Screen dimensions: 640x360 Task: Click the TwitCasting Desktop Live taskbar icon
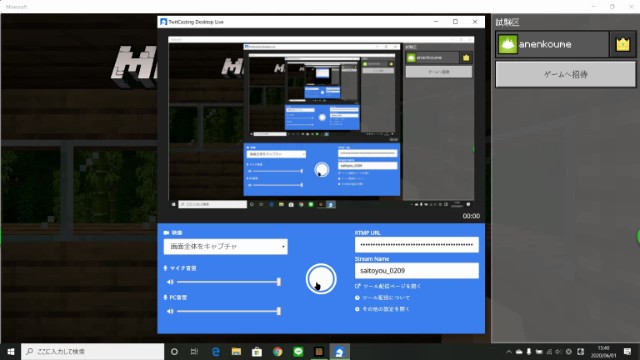[x=339, y=351]
